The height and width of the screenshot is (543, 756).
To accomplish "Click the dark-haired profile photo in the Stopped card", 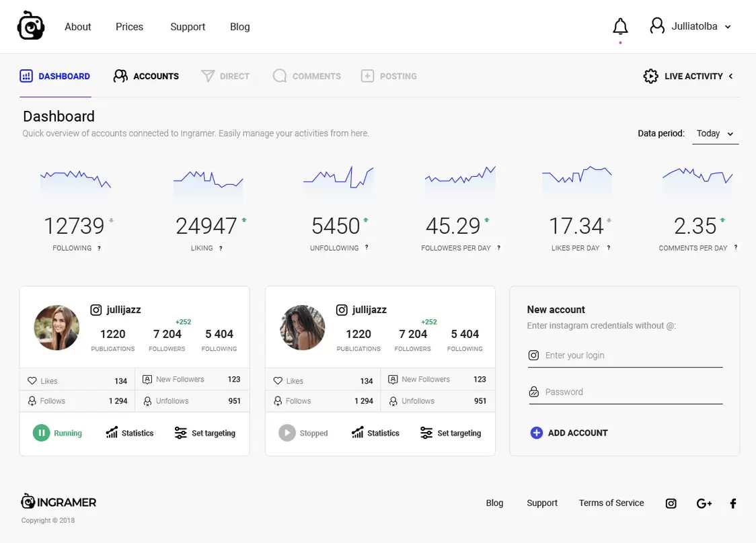I will 302,327.
